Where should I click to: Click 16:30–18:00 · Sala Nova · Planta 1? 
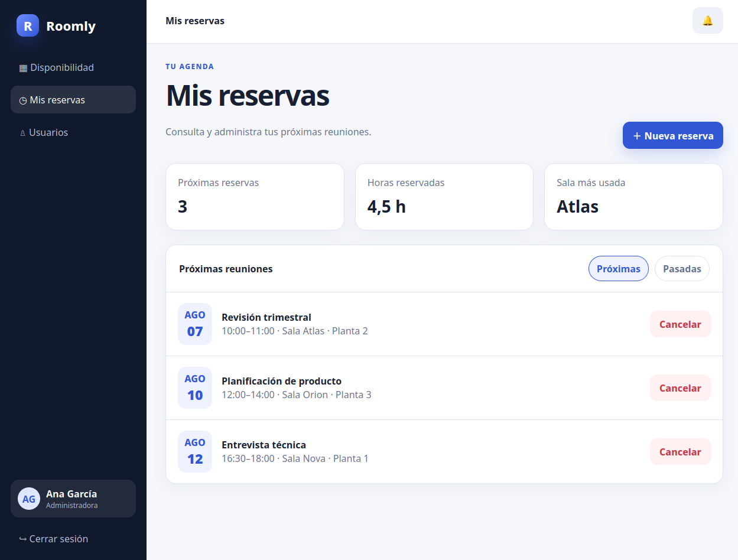tap(295, 458)
